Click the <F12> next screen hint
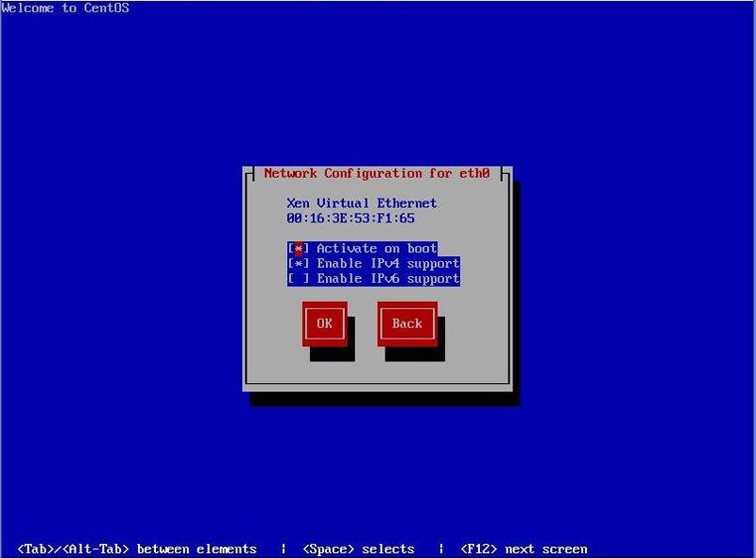756x558 pixels. coord(524,549)
